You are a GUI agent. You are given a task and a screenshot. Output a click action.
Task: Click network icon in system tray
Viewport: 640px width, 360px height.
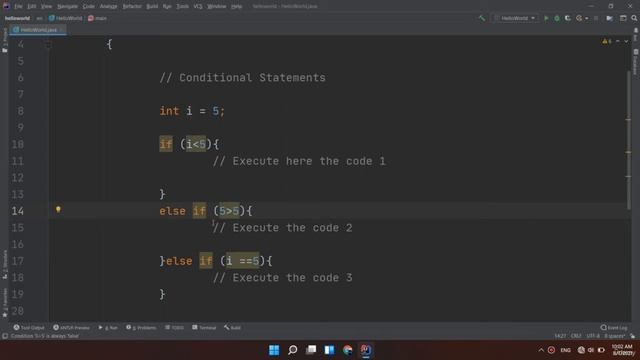click(581, 350)
